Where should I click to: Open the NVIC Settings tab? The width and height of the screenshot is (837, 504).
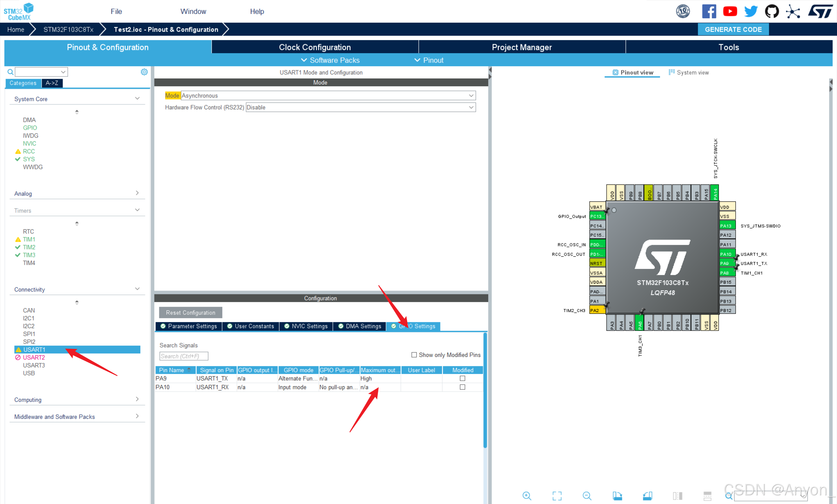(x=306, y=327)
